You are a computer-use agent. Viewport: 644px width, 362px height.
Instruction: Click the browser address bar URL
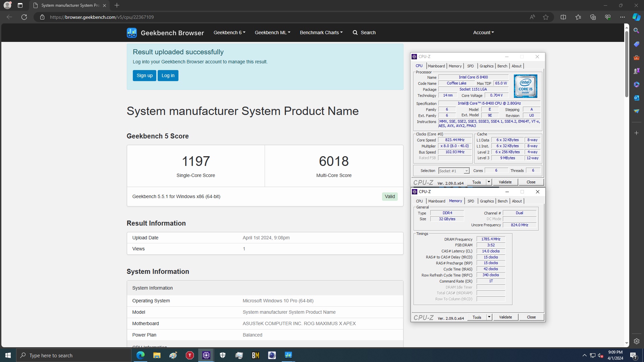(102, 17)
